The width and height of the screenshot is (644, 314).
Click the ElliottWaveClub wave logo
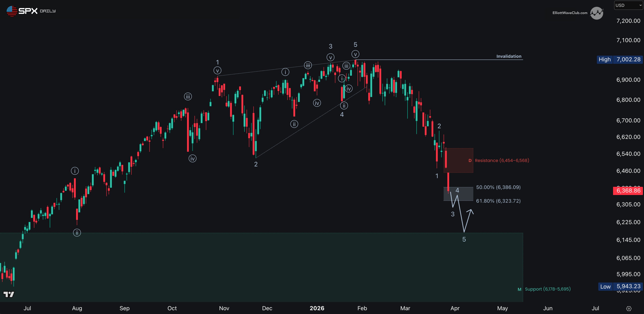pyautogui.click(x=597, y=13)
